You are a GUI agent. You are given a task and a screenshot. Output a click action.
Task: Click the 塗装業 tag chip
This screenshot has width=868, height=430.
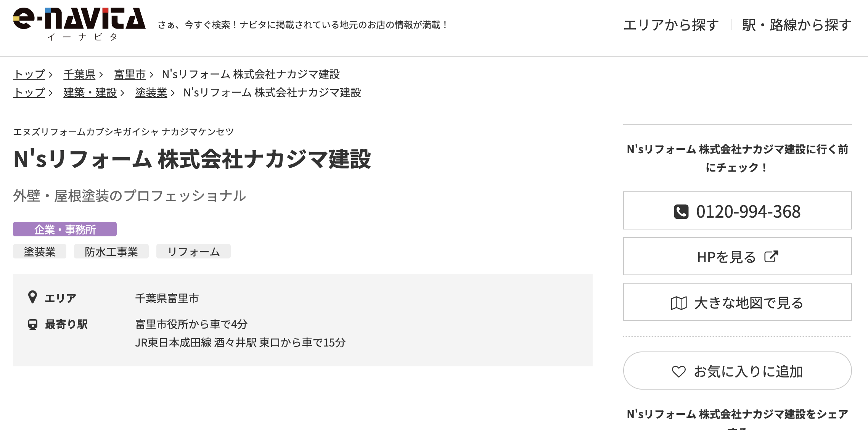tap(40, 252)
